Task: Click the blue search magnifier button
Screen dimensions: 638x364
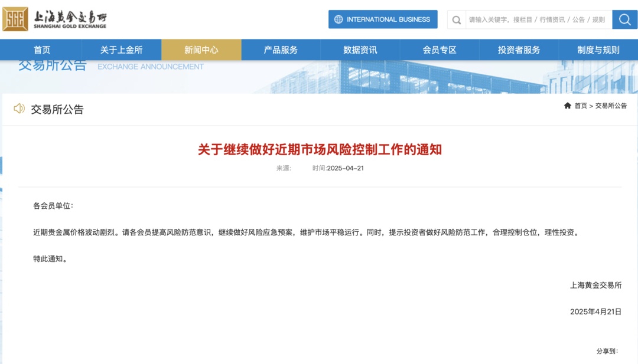Action: click(x=624, y=19)
